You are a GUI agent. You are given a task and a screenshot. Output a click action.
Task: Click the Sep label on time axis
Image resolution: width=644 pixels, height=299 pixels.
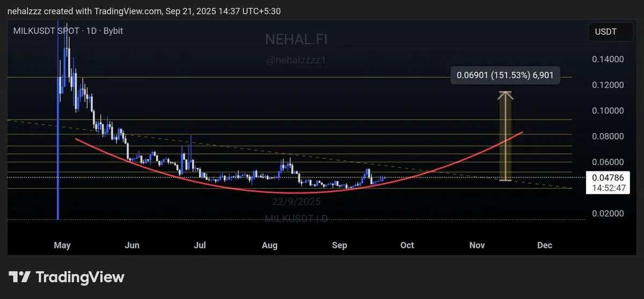[x=340, y=245]
